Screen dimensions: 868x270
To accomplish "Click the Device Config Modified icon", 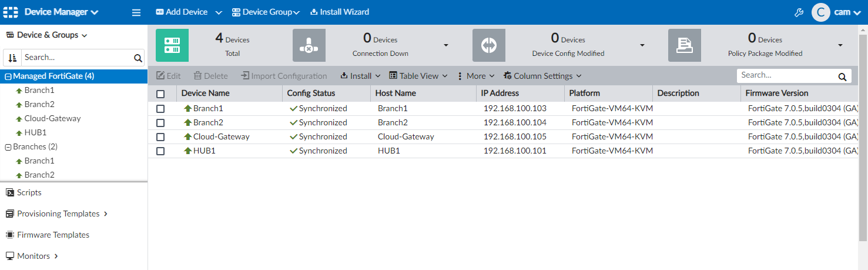I will click(x=489, y=45).
